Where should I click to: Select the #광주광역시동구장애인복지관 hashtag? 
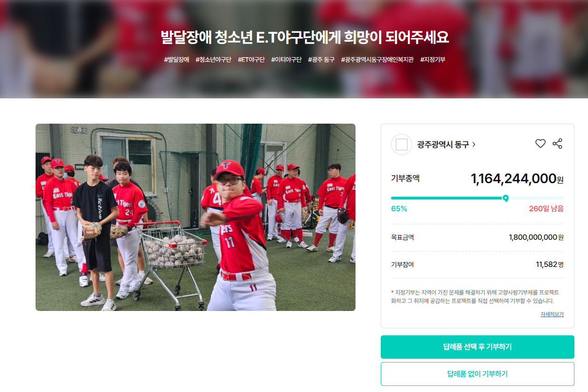[x=377, y=59]
